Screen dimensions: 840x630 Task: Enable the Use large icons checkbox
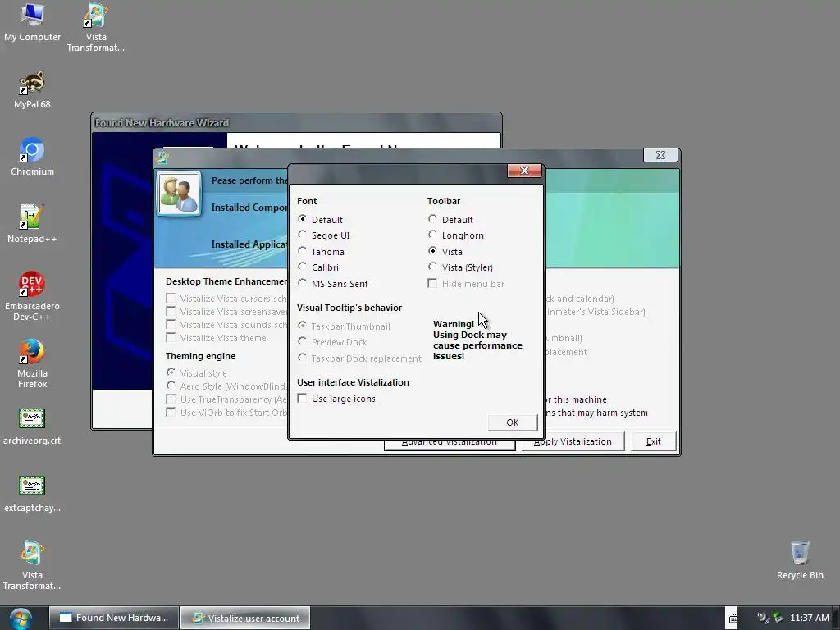[x=336, y=399]
